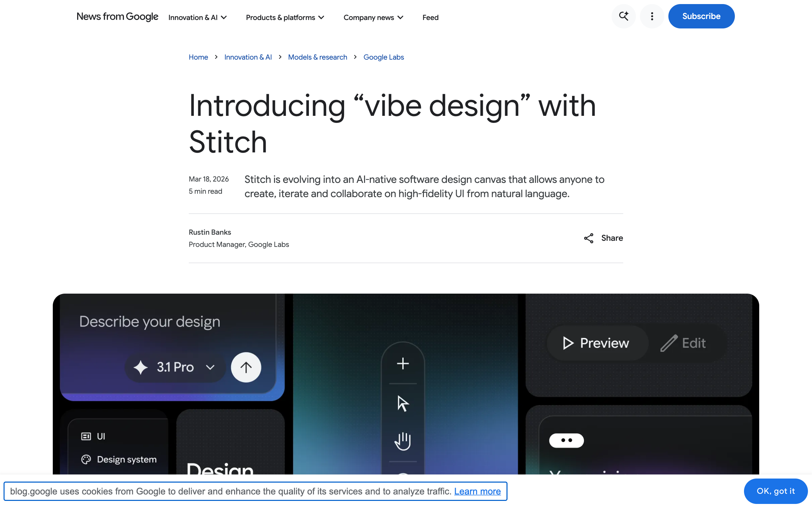Viewport: 812px width, 508px height.
Task: Click the plus icon in toolbar graphic
Action: (403, 364)
